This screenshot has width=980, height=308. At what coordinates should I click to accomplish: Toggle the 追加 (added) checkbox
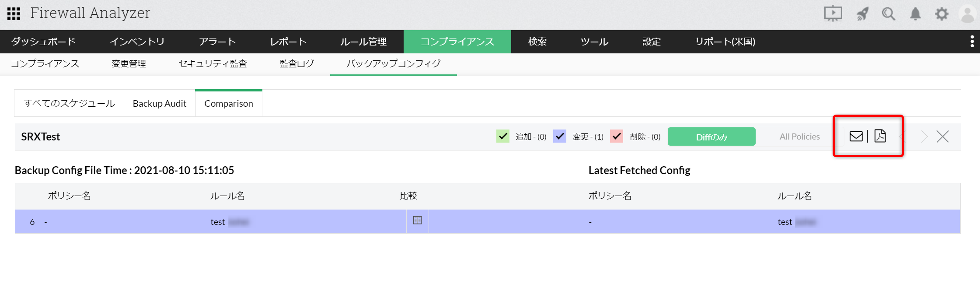[x=503, y=136]
